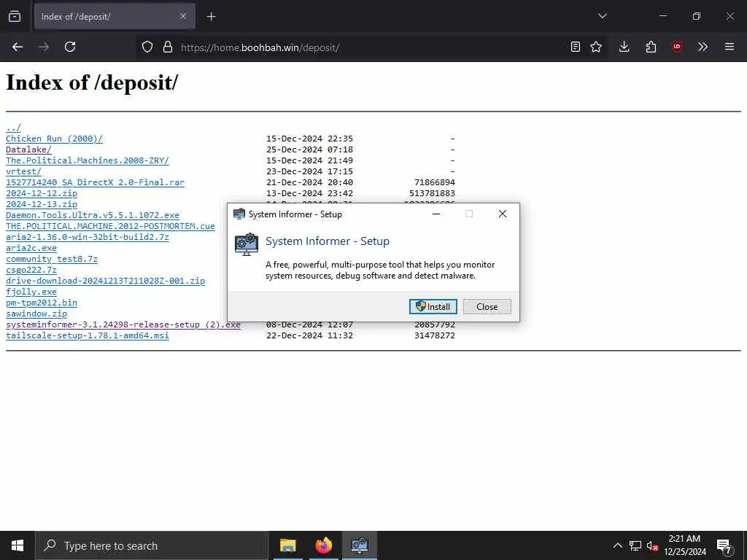The image size is (747, 560).
Task: Click the taskbar search box
Action: [x=152, y=545]
